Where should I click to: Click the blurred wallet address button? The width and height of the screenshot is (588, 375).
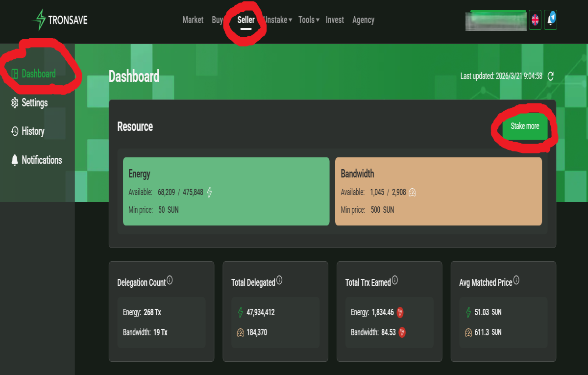coord(496,20)
